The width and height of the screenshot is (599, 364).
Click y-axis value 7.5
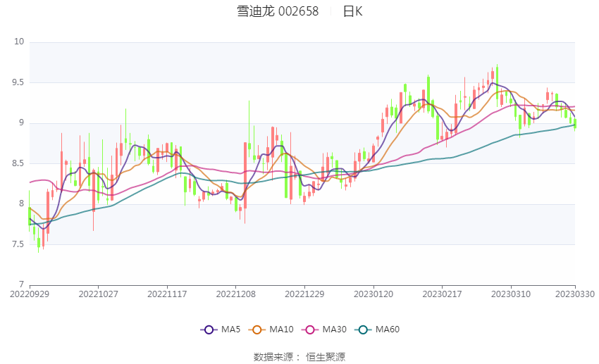[x=18, y=244]
